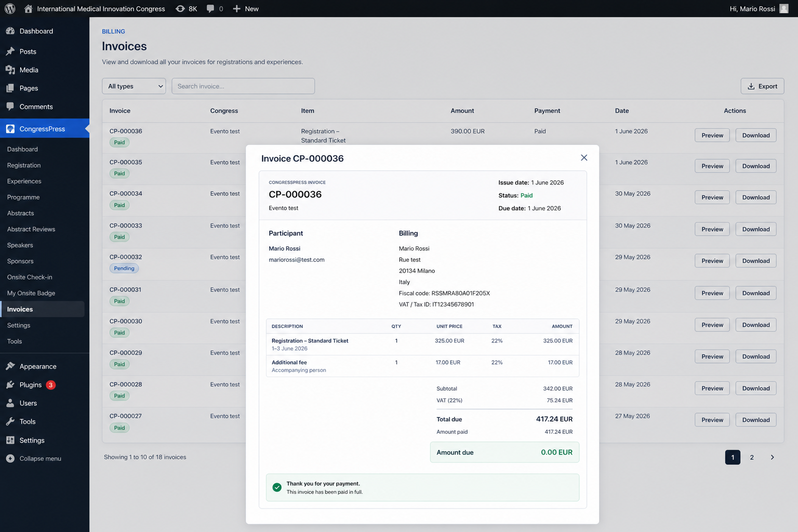
Task: Download invoice CP-000036
Action: pyautogui.click(x=756, y=135)
